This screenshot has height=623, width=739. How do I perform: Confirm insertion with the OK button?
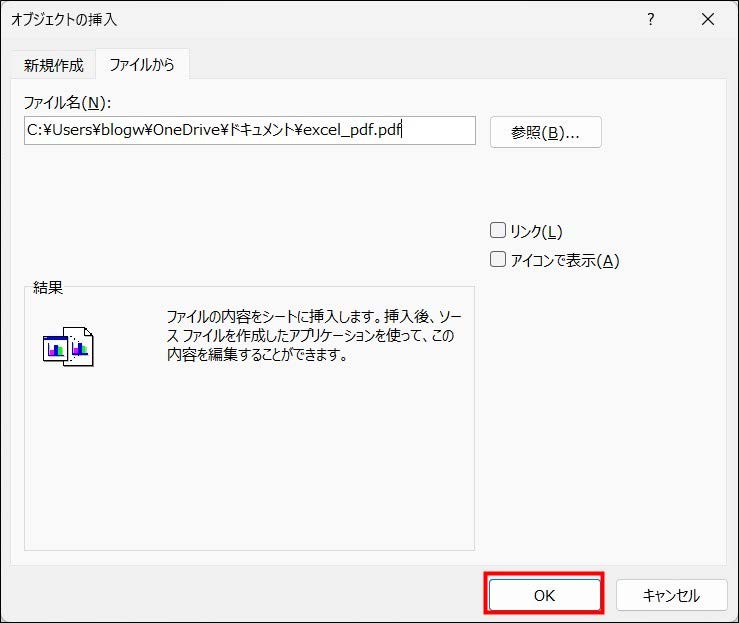coord(544,595)
